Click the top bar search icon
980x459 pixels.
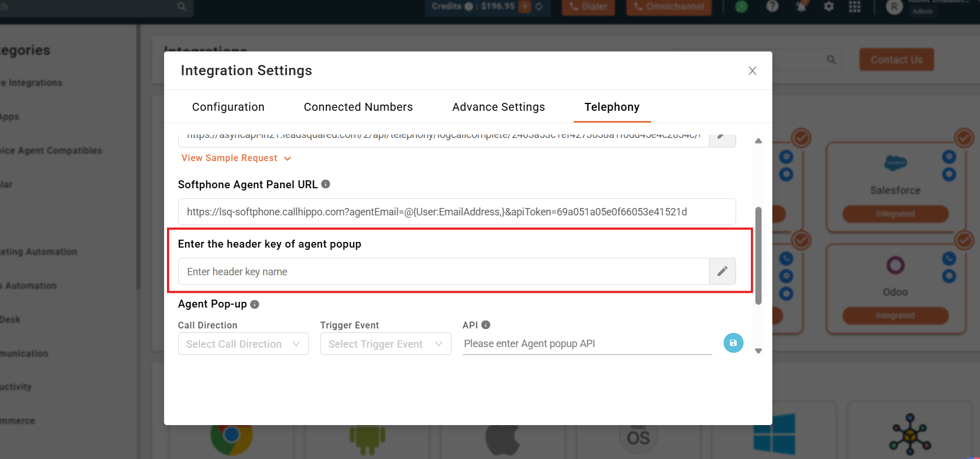(182, 7)
